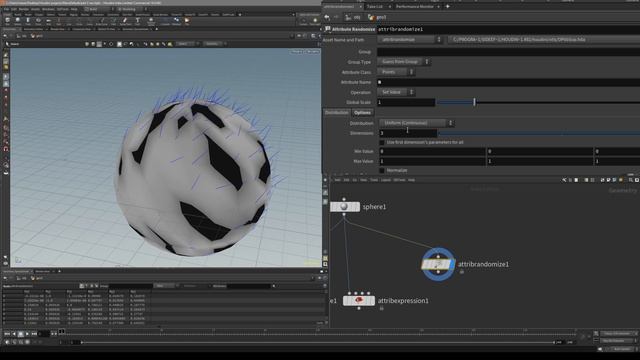
Task: Click the network editor find magnifier icon
Action: coord(631,180)
